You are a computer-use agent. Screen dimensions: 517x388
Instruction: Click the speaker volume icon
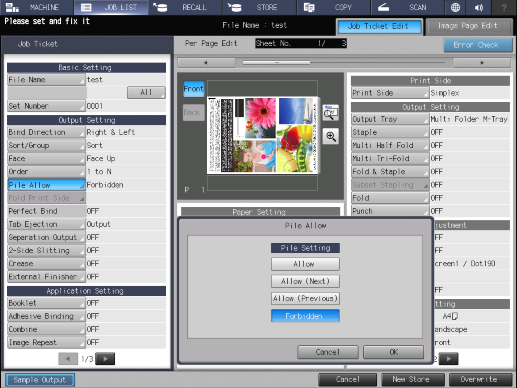click(x=479, y=7)
